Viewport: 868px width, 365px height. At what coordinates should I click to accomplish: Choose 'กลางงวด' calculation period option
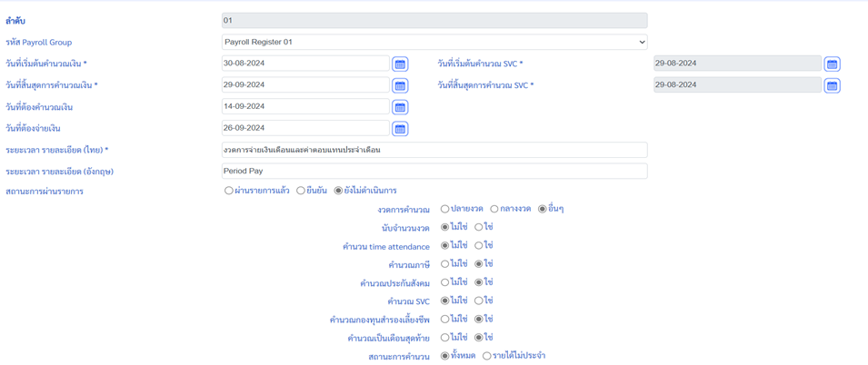[x=494, y=209]
